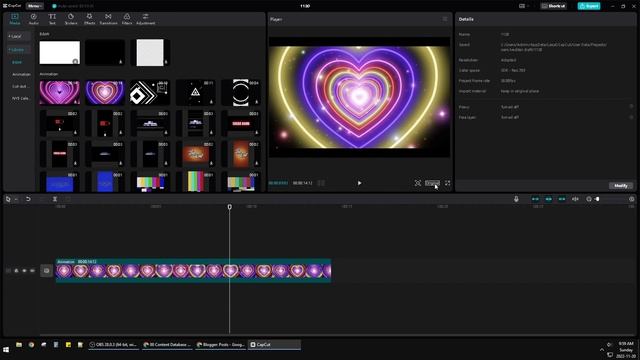Open the Player panel options menu

(445, 19)
